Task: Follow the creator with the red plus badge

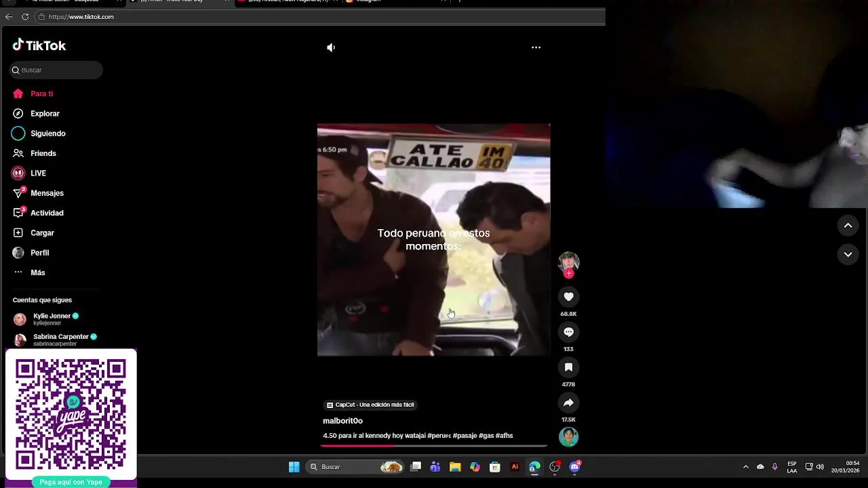Action: 568,274
